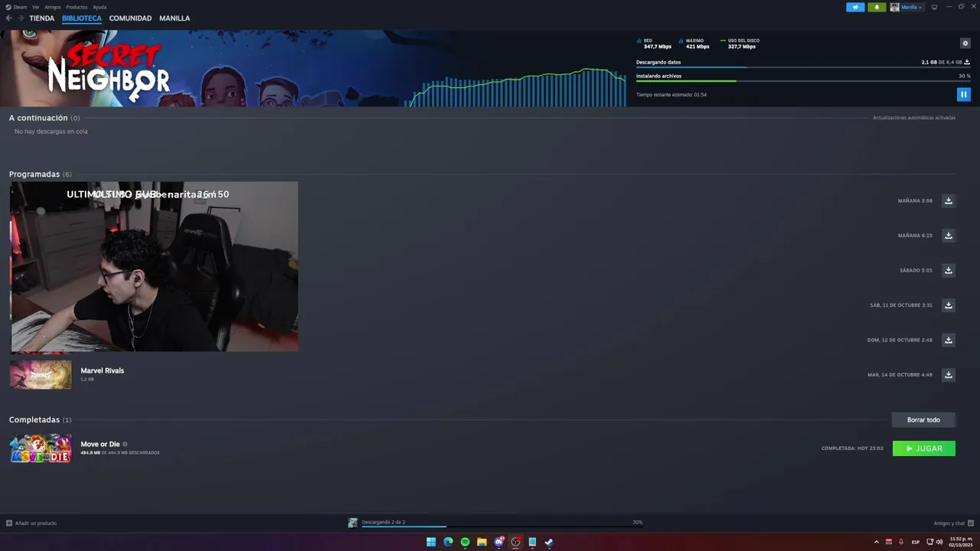Expand the Manilla account dropdown
The height and width of the screenshot is (551, 980).
coord(906,7)
